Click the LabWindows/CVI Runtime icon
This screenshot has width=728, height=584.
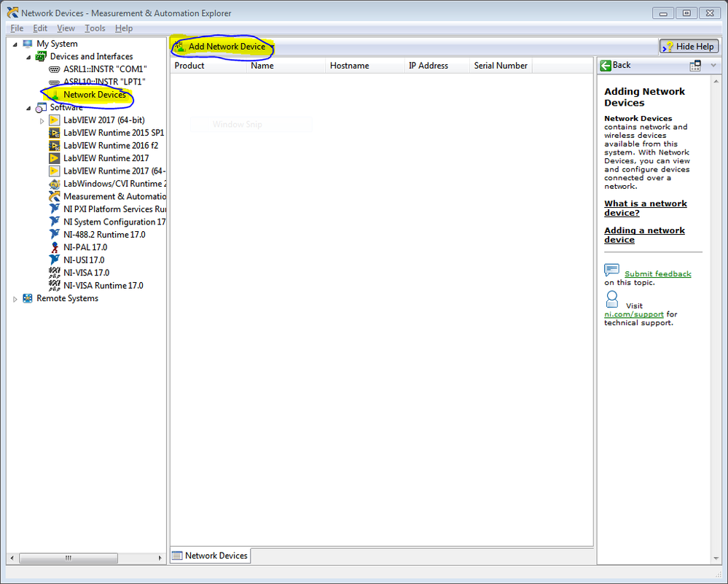(55, 184)
